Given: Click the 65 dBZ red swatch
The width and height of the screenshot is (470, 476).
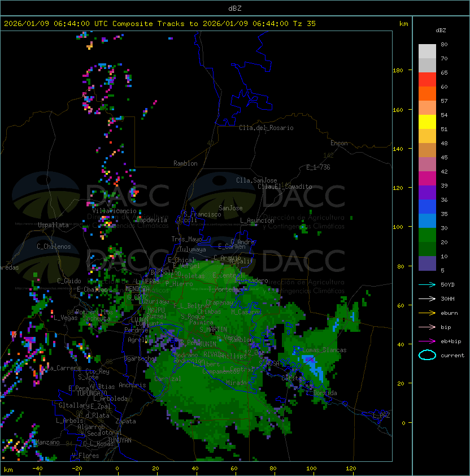Looking at the screenshot, I should coord(427,79).
